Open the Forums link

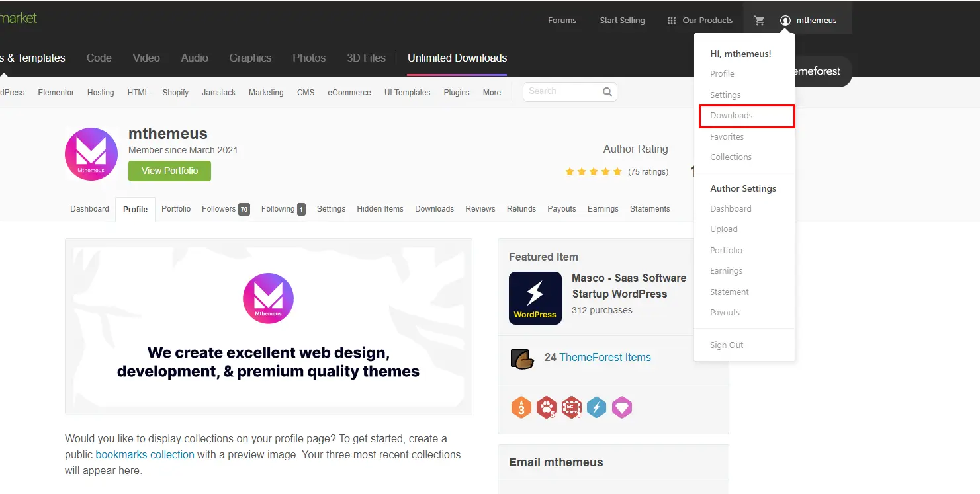pyautogui.click(x=562, y=21)
